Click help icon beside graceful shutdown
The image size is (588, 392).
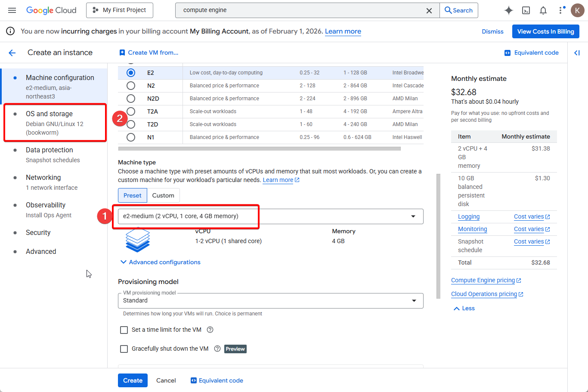click(217, 349)
